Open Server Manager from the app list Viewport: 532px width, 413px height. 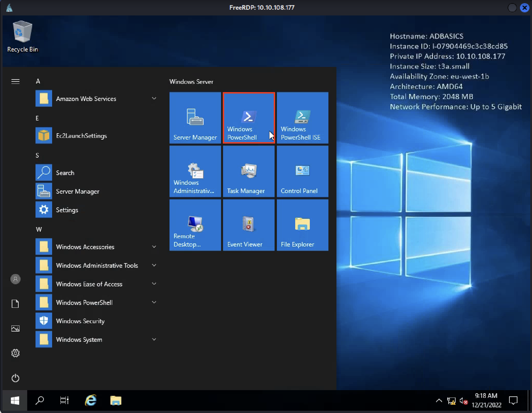coord(97,191)
